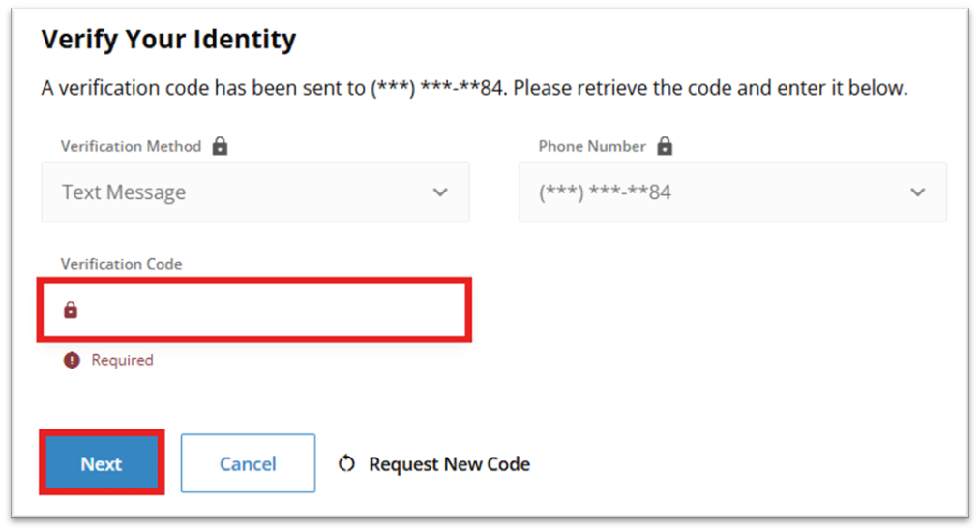Click the lock icon inside Verification Code field
The width and height of the screenshot is (980, 532).
pos(71,310)
